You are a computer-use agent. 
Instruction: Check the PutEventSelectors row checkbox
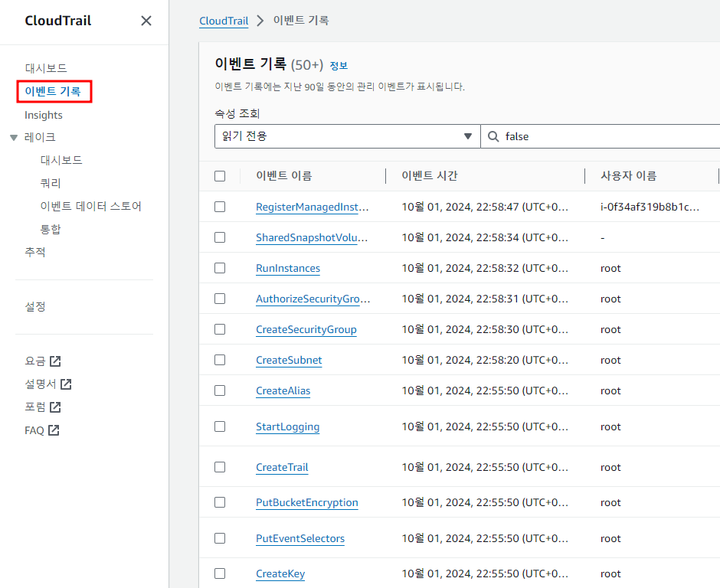220,538
